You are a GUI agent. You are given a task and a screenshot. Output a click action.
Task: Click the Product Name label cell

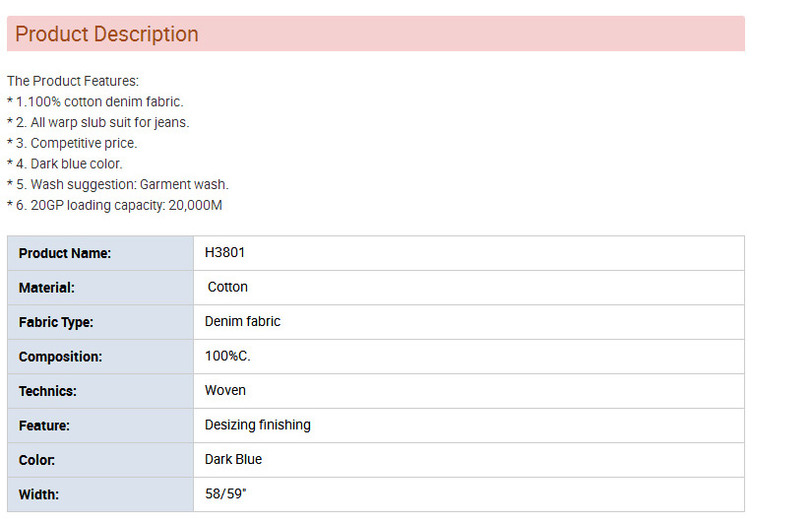coord(100,253)
